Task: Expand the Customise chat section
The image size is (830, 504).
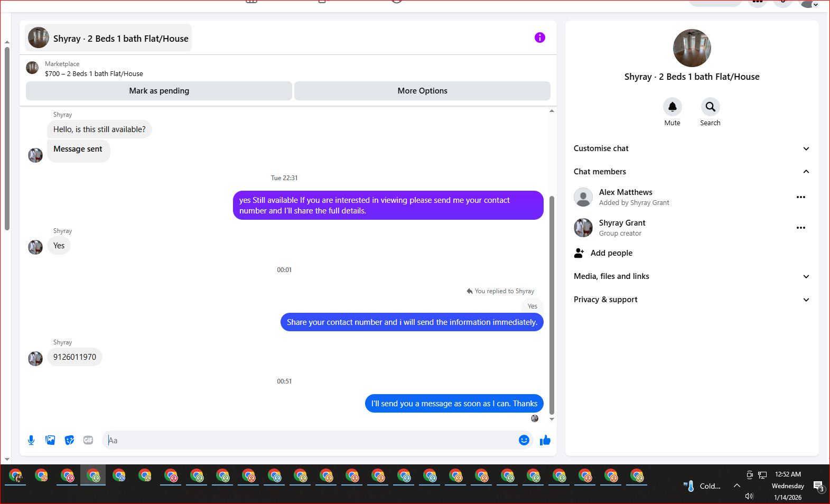Action: (692, 148)
